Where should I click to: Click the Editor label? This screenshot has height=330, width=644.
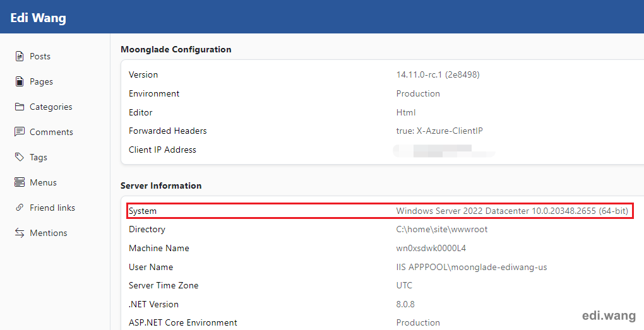pos(140,112)
